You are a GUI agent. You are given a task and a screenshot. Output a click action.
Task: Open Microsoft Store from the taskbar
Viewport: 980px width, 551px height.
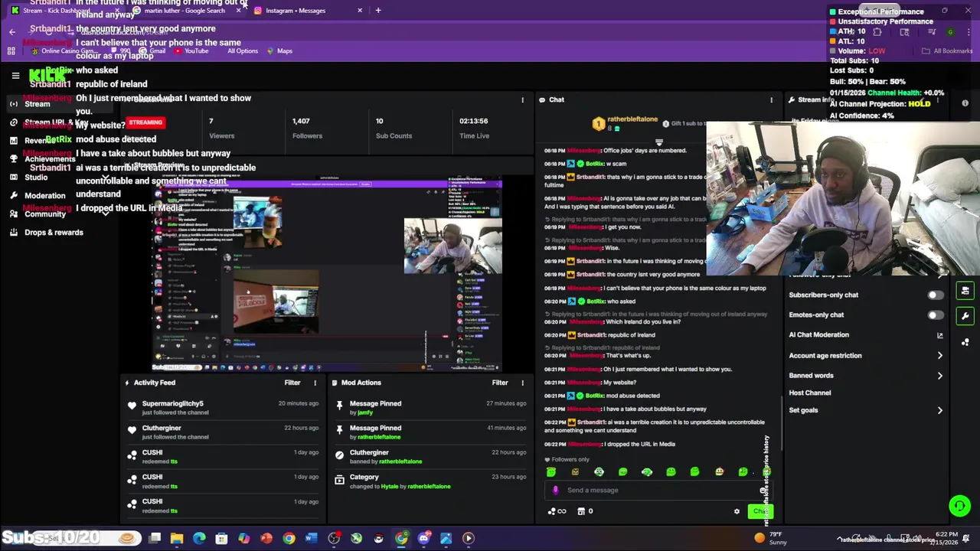coord(221,538)
